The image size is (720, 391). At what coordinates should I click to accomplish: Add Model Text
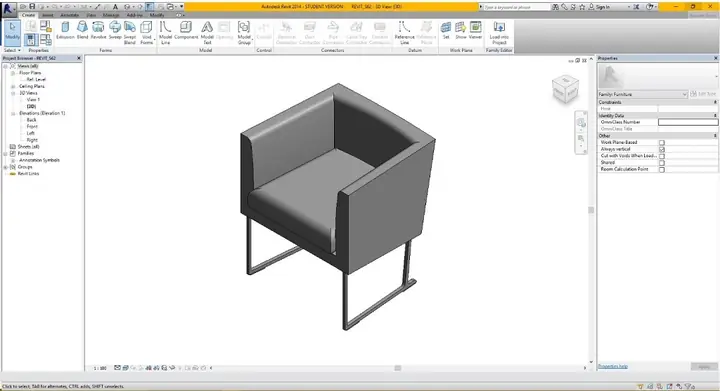(x=207, y=33)
